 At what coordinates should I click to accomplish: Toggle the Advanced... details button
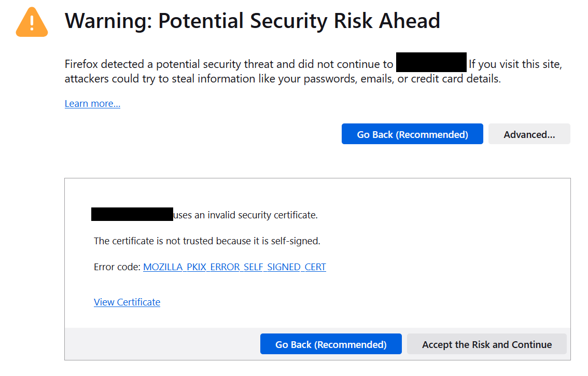pos(529,134)
